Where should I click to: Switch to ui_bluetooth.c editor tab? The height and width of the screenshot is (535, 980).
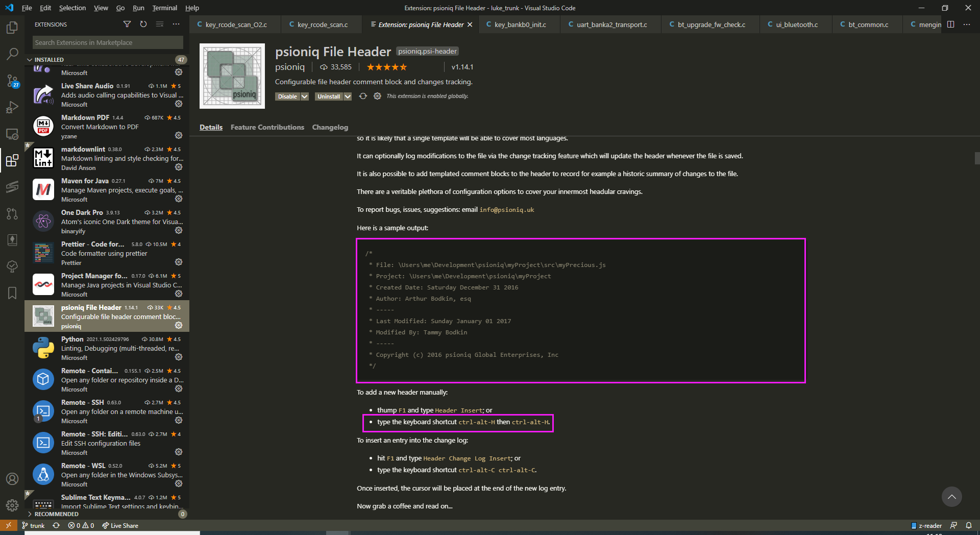796,25
